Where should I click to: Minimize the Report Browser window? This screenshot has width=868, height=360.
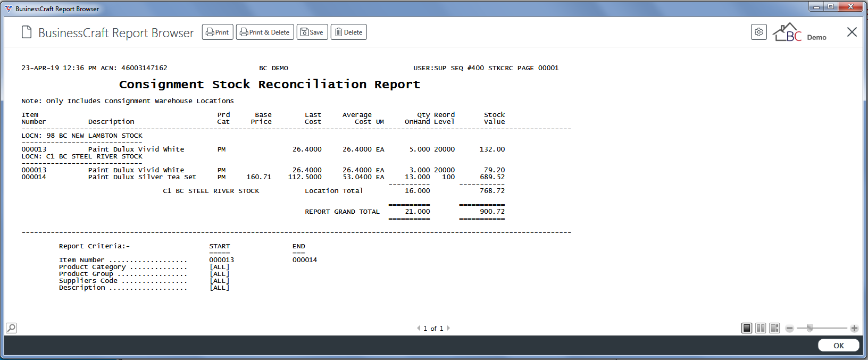[x=816, y=6]
